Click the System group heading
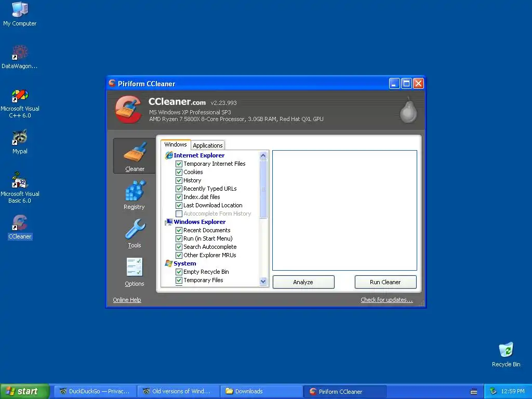 pyautogui.click(x=185, y=263)
